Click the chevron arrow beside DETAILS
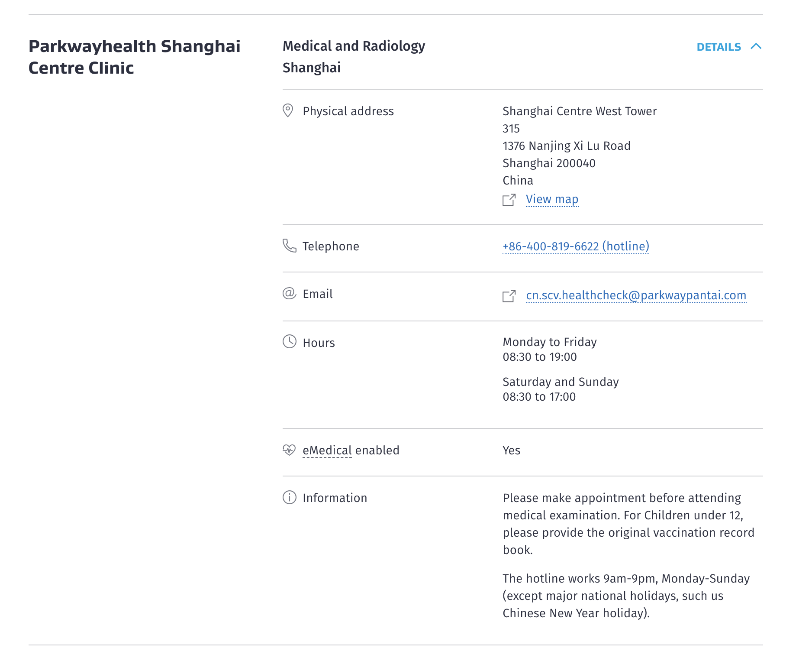This screenshot has width=812, height=648. tap(756, 46)
